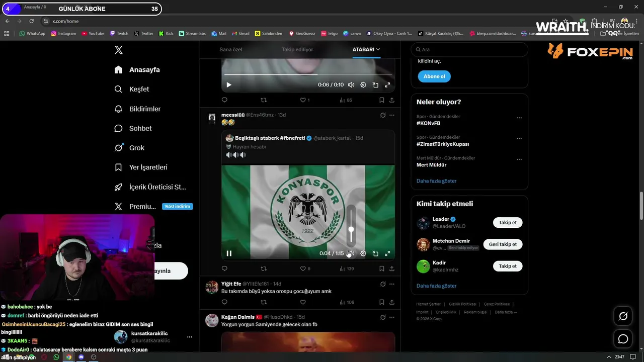Seek on the top video's progress bar
This screenshot has width=644, height=362.
coord(308,74)
